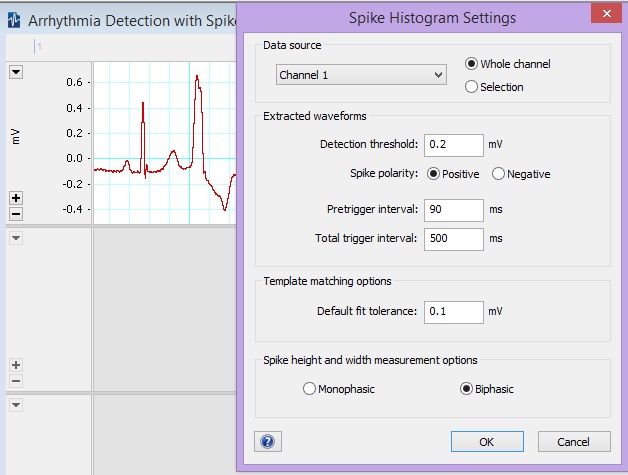The image size is (628, 475).
Task: Open the Channel 1 data source dropdown
Action: (361, 75)
